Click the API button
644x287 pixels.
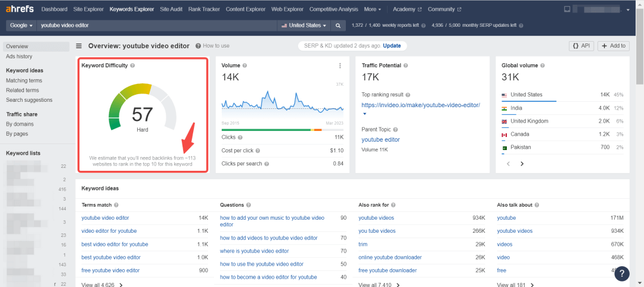point(581,46)
